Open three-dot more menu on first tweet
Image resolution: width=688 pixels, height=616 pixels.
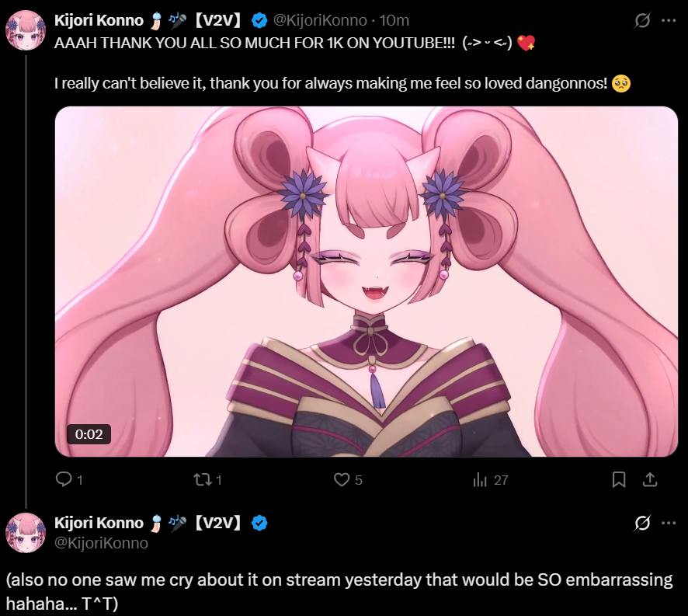(669, 20)
